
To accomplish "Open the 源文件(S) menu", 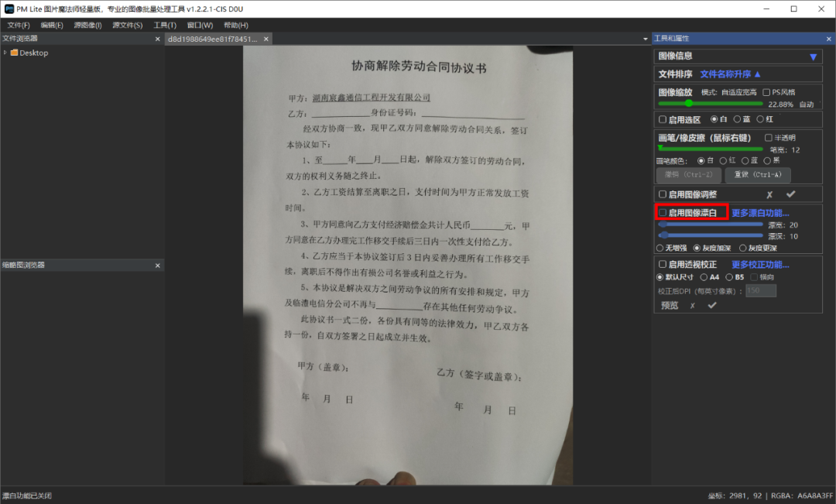I will tap(128, 25).
